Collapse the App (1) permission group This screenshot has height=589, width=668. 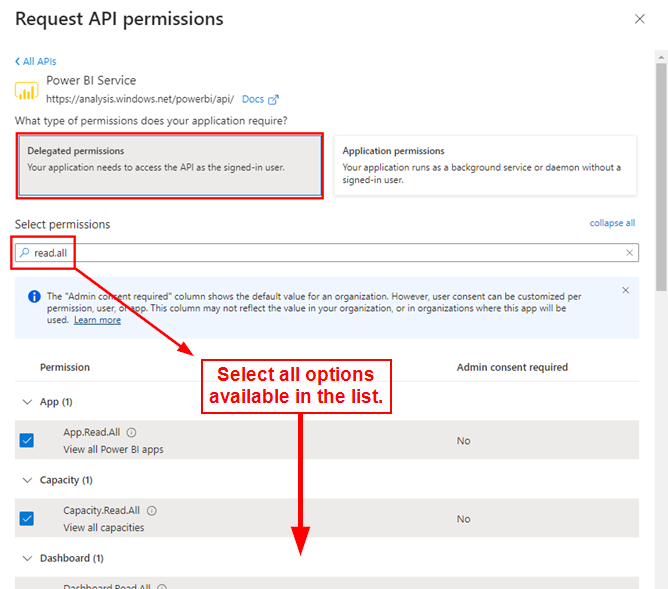click(26, 402)
